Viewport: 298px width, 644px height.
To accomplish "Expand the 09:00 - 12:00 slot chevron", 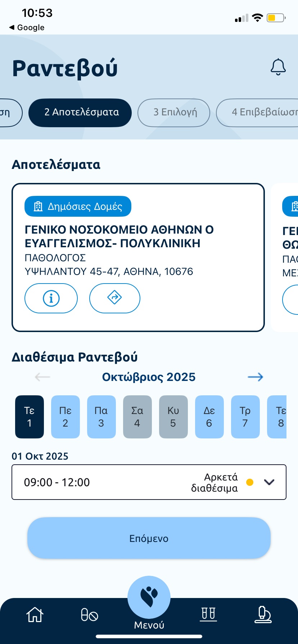I will (269, 482).
